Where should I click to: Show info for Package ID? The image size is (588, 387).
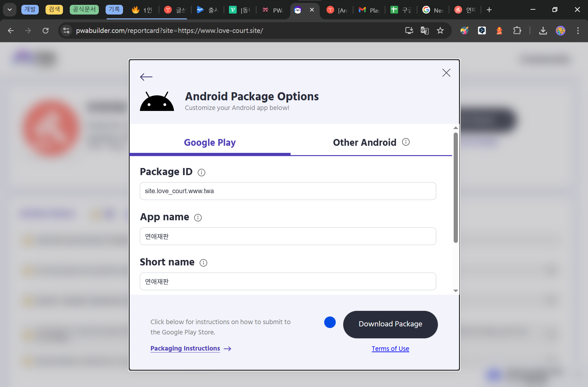coord(201,173)
